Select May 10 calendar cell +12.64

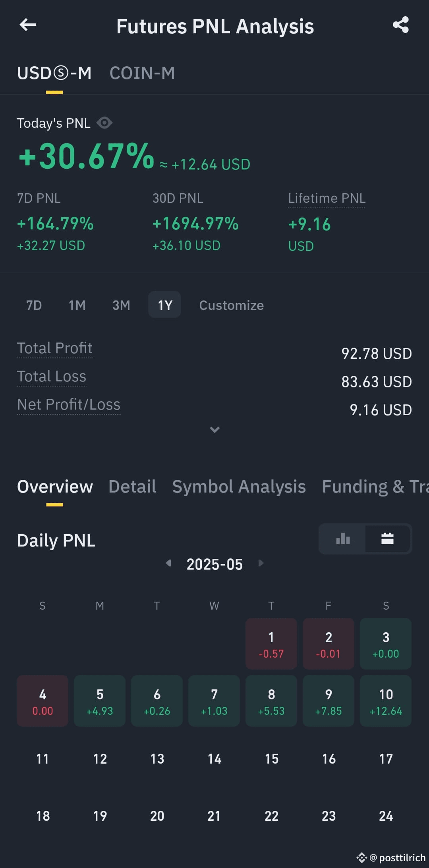386,701
